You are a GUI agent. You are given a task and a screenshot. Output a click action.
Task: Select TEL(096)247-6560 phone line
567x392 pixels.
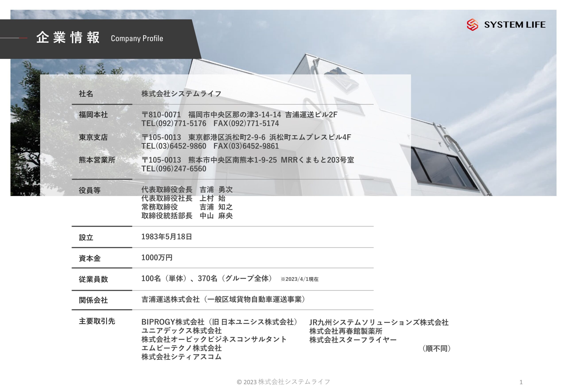click(174, 169)
